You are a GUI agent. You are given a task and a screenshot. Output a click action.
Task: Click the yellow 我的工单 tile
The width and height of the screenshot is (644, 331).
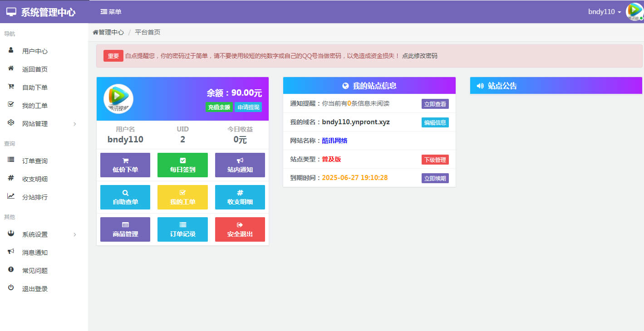(x=182, y=197)
